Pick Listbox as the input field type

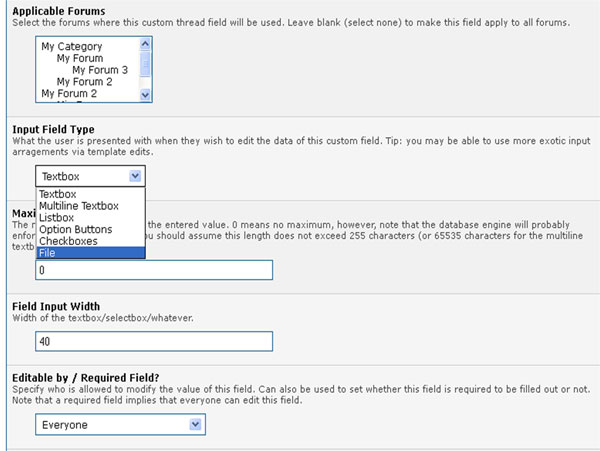point(58,217)
